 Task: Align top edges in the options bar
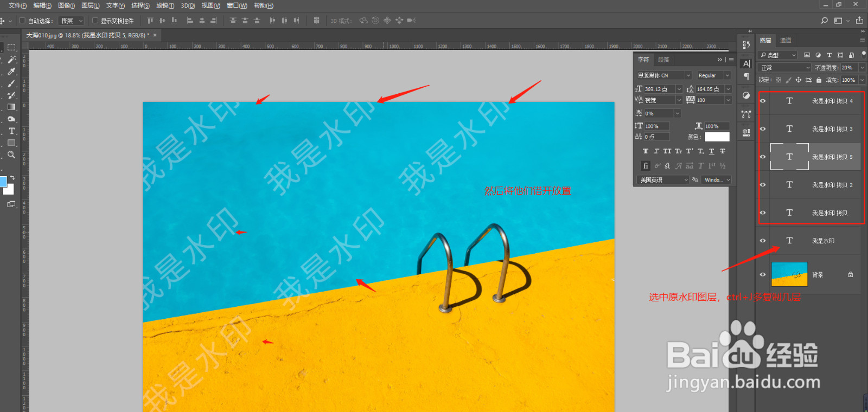click(x=150, y=21)
